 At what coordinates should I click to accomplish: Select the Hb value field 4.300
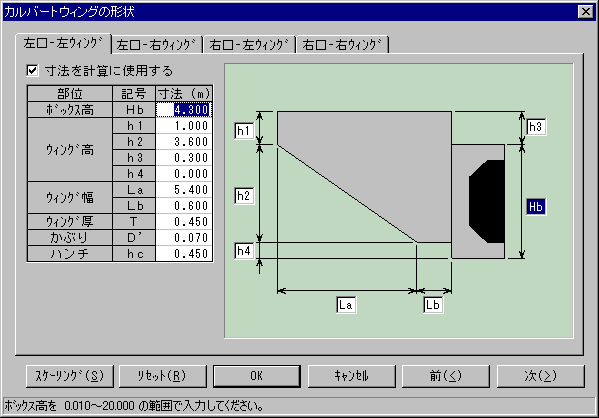click(184, 110)
